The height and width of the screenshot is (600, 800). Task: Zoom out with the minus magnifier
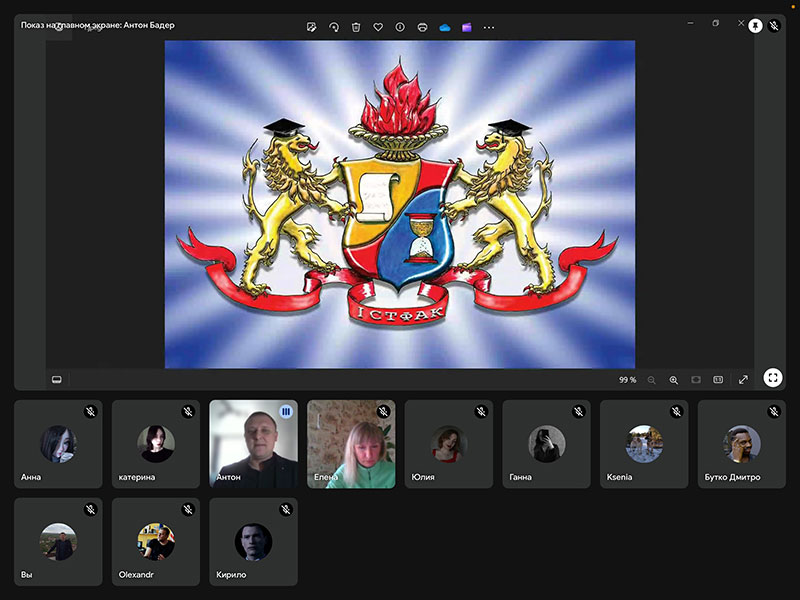coord(652,380)
